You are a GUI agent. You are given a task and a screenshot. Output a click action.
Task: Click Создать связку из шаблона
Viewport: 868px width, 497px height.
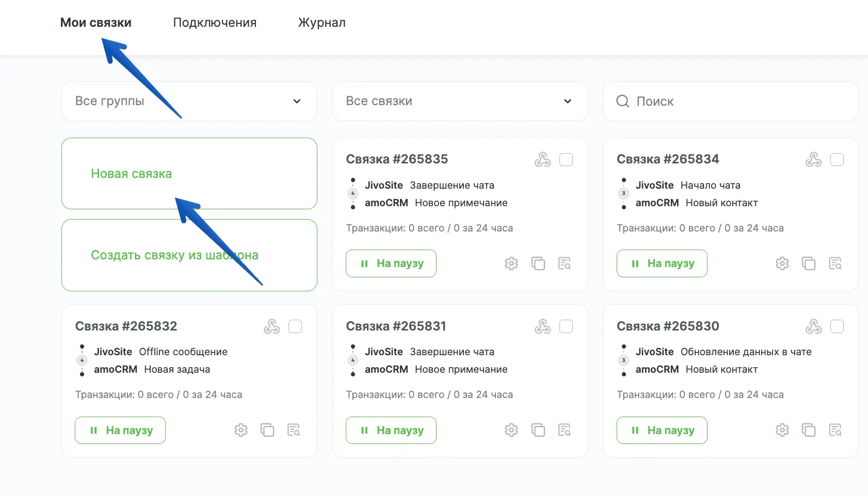tap(189, 255)
